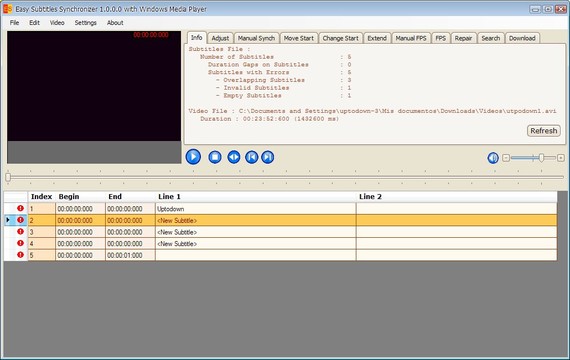Click the volume increase plus icon

pyautogui.click(x=561, y=158)
